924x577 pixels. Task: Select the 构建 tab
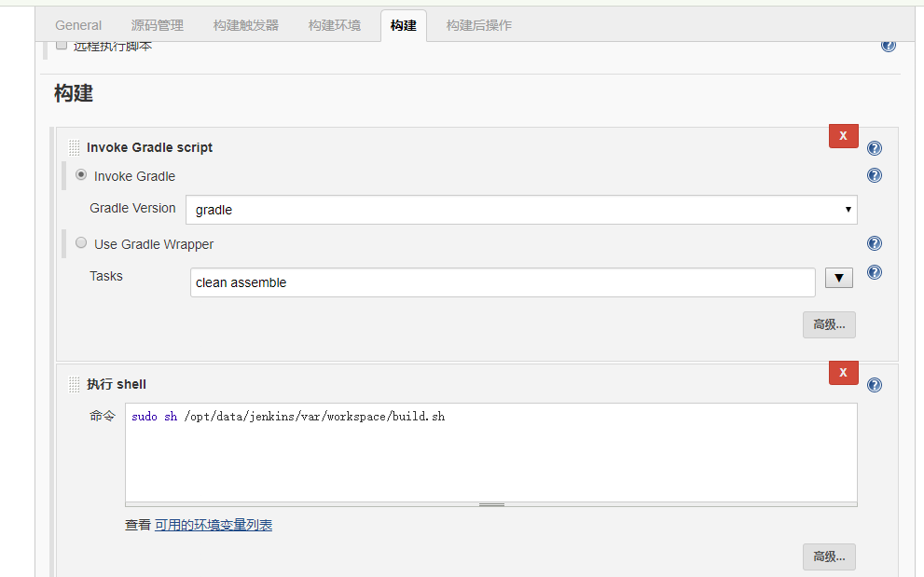tap(404, 25)
